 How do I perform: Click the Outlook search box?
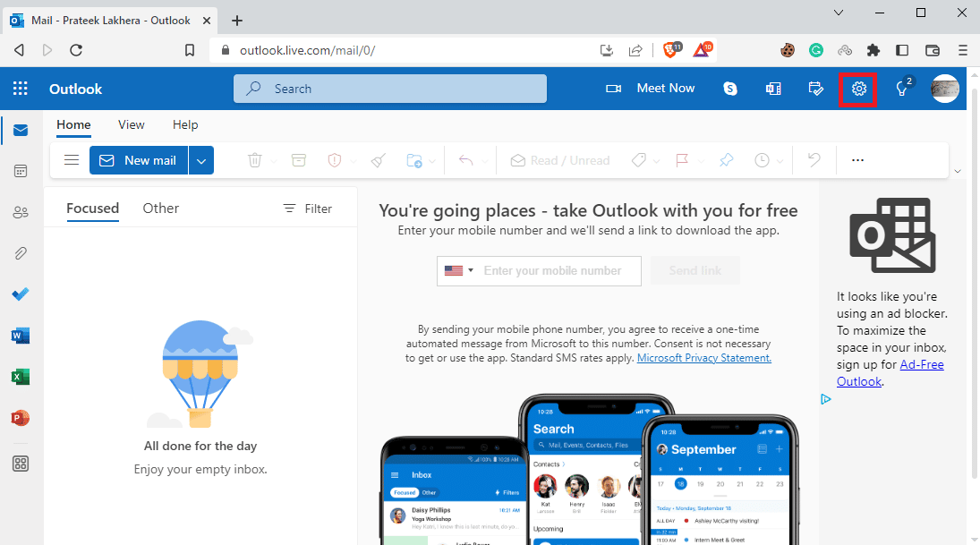[x=390, y=89]
